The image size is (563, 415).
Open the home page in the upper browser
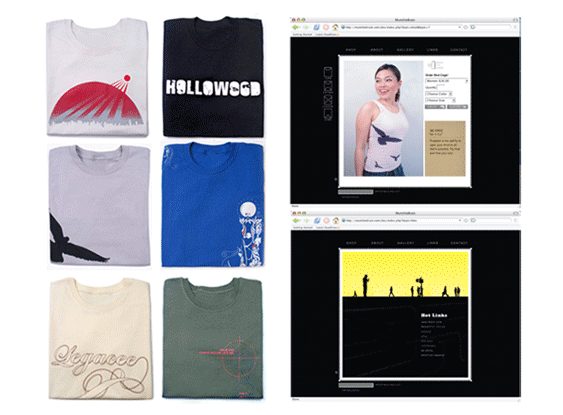(x=335, y=27)
